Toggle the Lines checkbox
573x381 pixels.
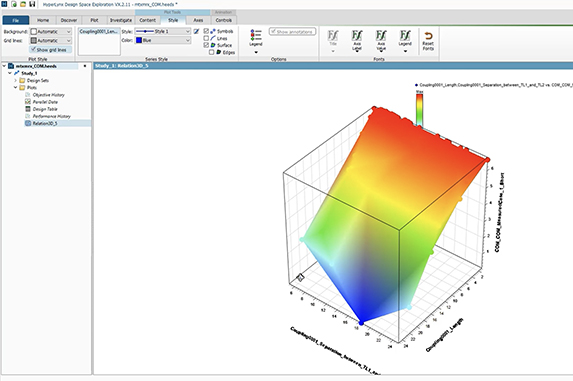pyautogui.click(x=206, y=38)
